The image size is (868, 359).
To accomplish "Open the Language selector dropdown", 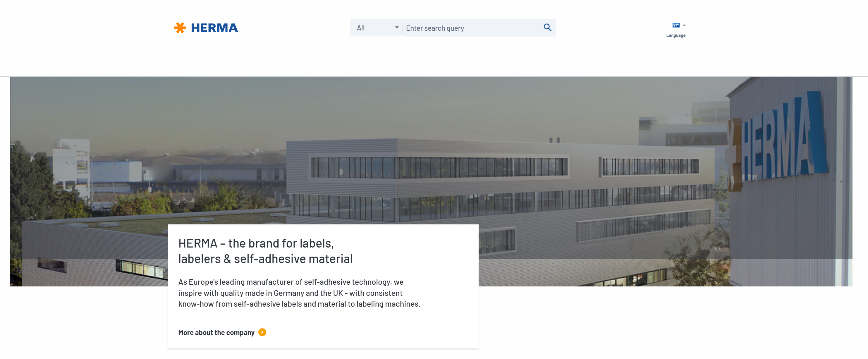I will pyautogui.click(x=676, y=30).
